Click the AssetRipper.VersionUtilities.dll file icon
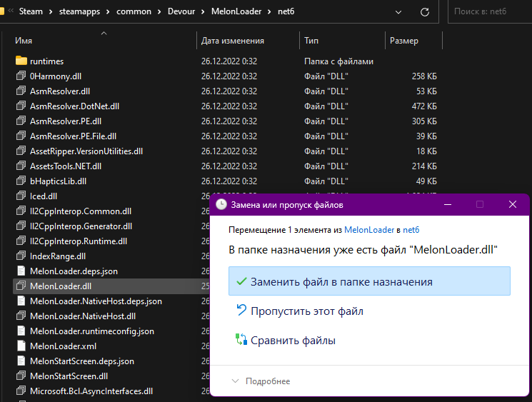532x402 pixels. point(21,151)
